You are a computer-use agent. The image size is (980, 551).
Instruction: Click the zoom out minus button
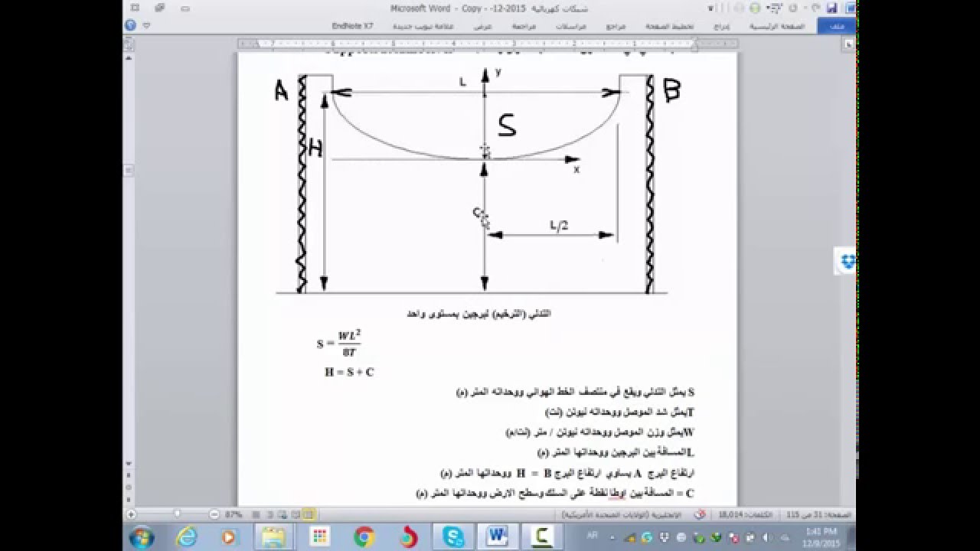coord(214,514)
